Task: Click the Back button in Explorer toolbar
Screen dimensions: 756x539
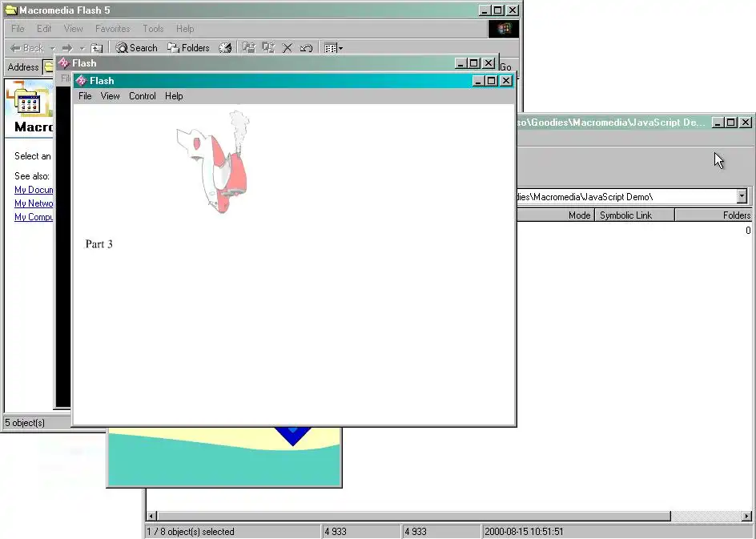Action: [x=27, y=48]
